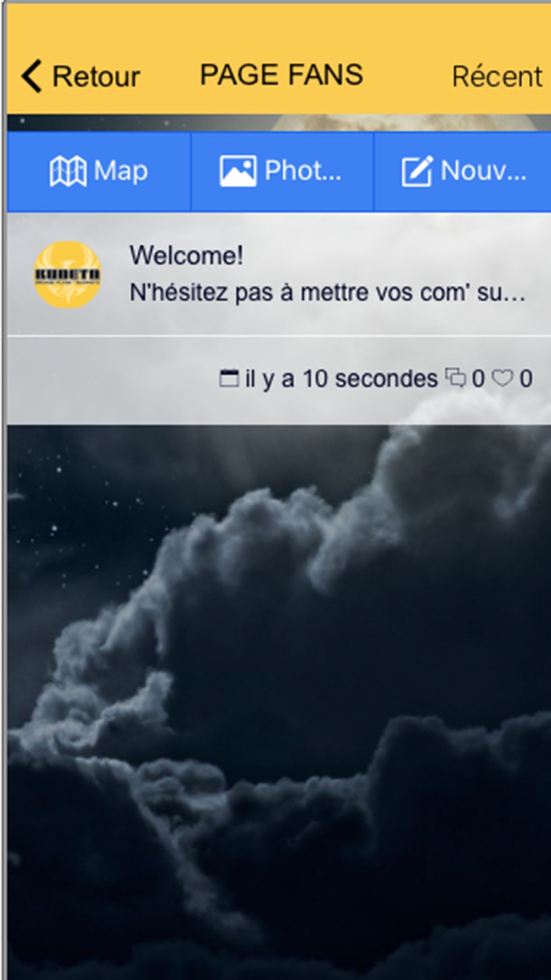
Task: Click the comment count zero
Action: pyautogui.click(x=478, y=379)
